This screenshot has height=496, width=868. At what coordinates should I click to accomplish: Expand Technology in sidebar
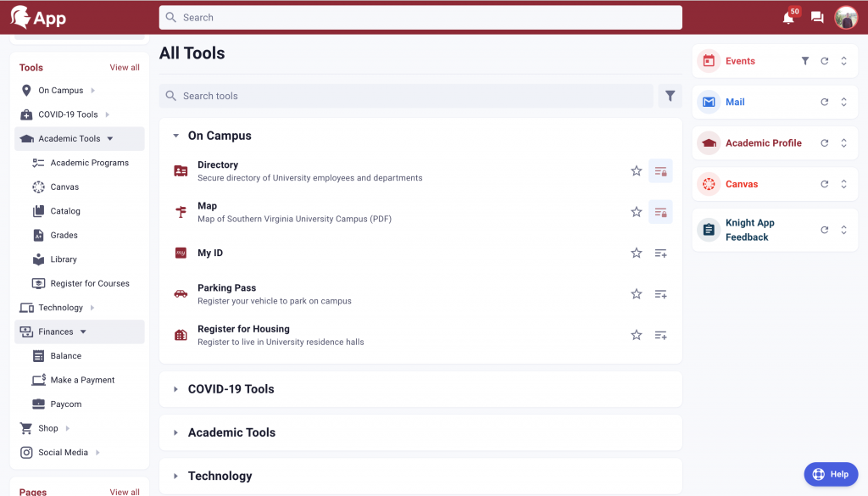click(92, 308)
